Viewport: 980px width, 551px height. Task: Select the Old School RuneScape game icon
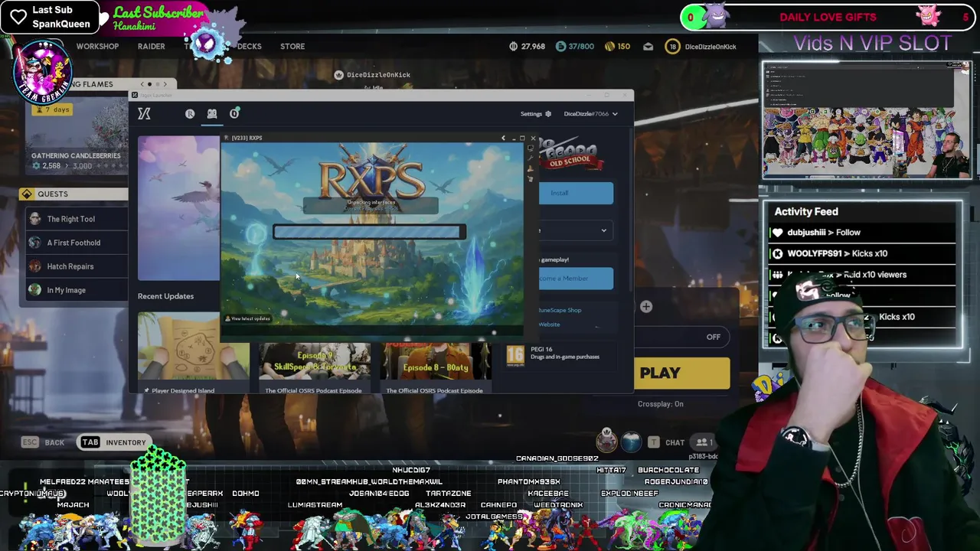tap(212, 113)
